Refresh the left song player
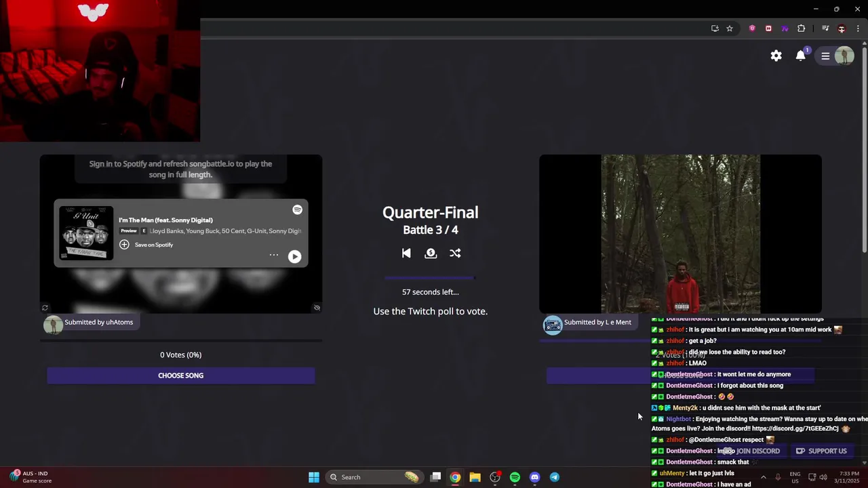The height and width of the screenshot is (488, 868). pos(45,308)
